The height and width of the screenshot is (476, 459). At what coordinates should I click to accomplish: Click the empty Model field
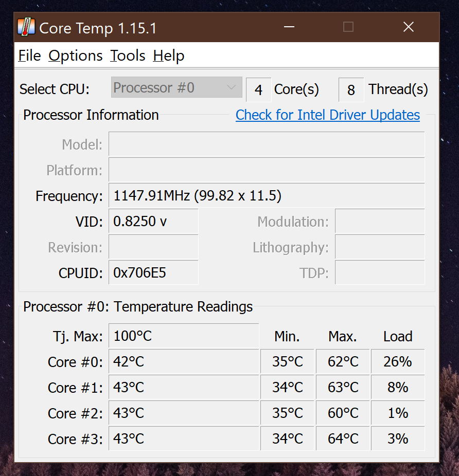(x=267, y=144)
